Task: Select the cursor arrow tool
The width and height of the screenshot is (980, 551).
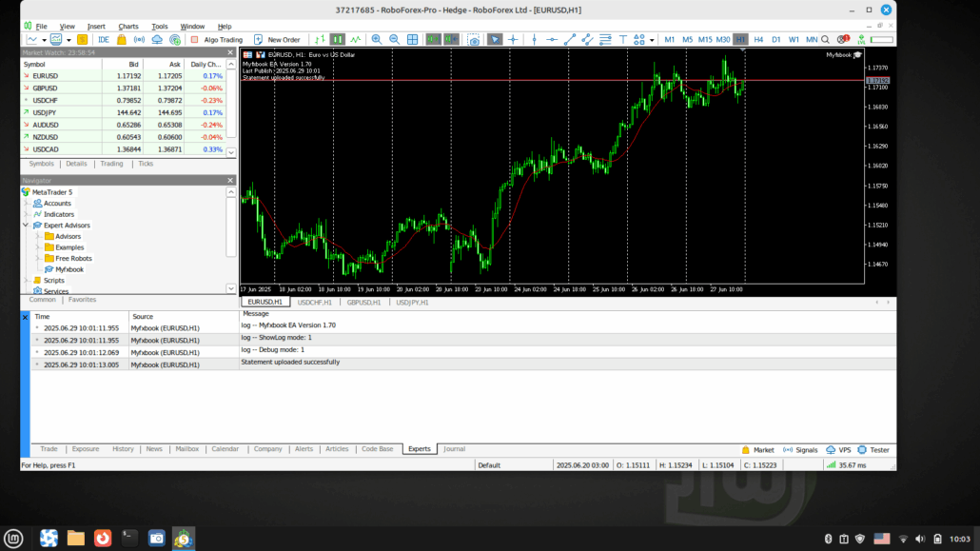Action: pyautogui.click(x=495, y=39)
